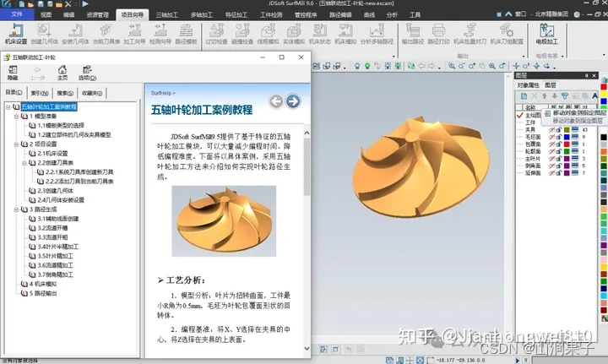Open 选项(O) options in help window
The image size is (608, 364).
coord(87,73)
